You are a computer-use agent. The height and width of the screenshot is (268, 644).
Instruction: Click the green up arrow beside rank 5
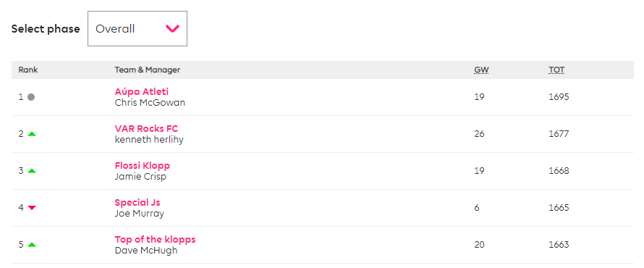[x=32, y=245]
